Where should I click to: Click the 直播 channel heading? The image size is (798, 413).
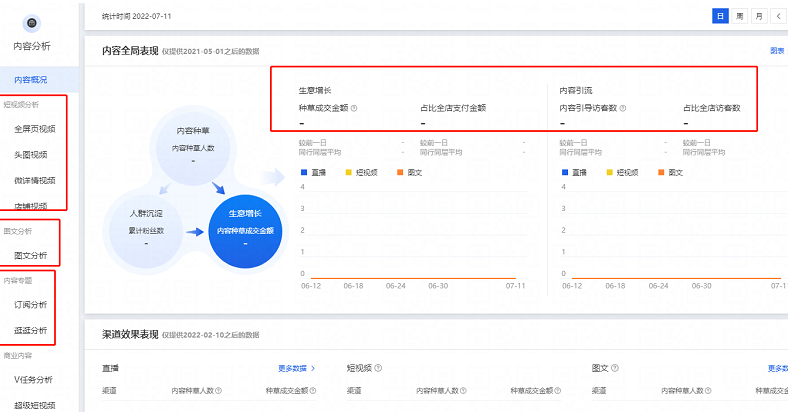(x=110, y=368)
